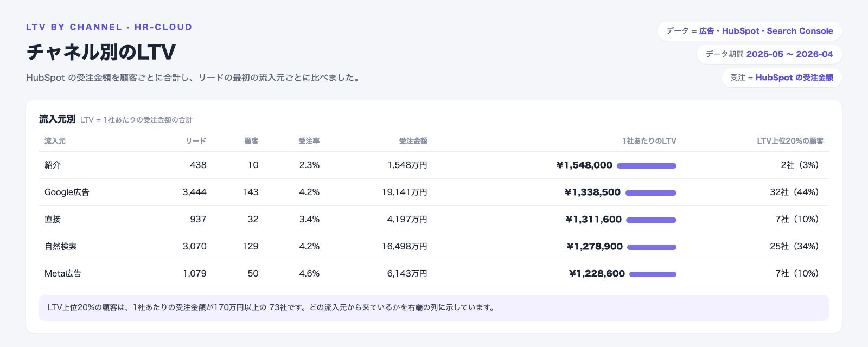Click the ¥1,548,000 LTV value

[585, 165]
